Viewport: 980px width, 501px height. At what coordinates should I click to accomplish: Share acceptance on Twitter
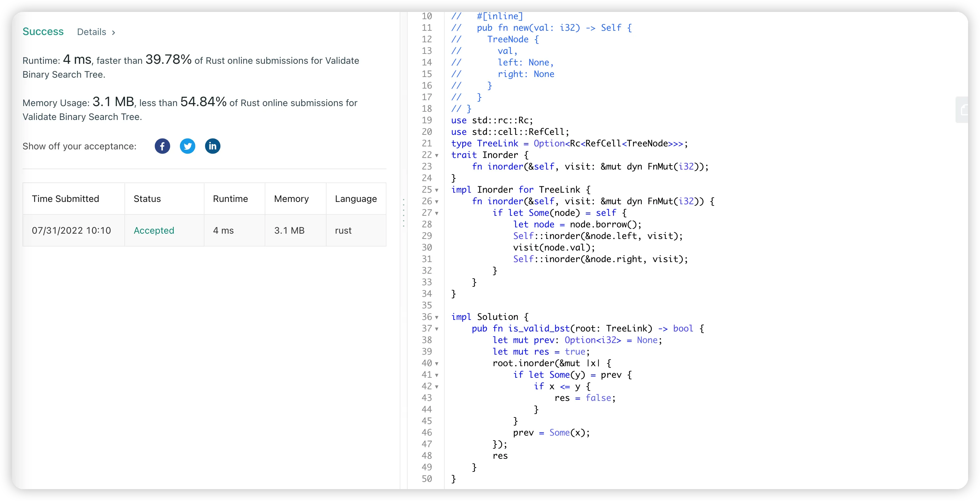pos(187,146)
